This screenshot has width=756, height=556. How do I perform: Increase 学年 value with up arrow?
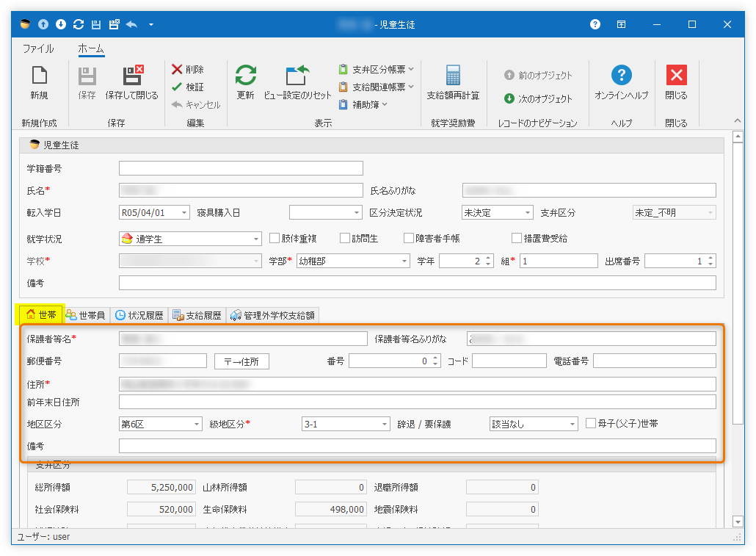point(488,259)
